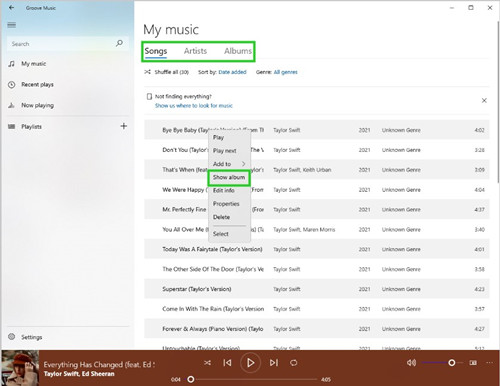Open Now playing in the sidebar
The height and width of the screenshot is (386, 500).
click(37, 105)
